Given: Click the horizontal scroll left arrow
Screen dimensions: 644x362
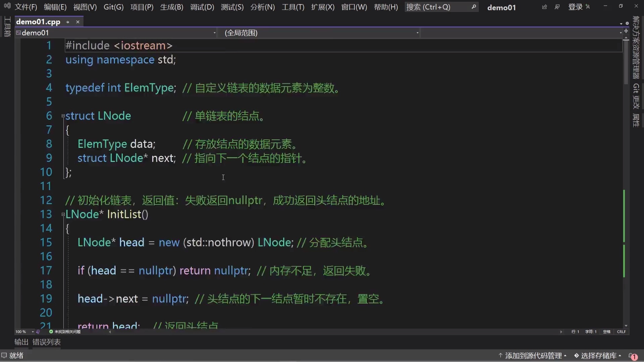Looking at the screenshot, I should pos(110,332).
